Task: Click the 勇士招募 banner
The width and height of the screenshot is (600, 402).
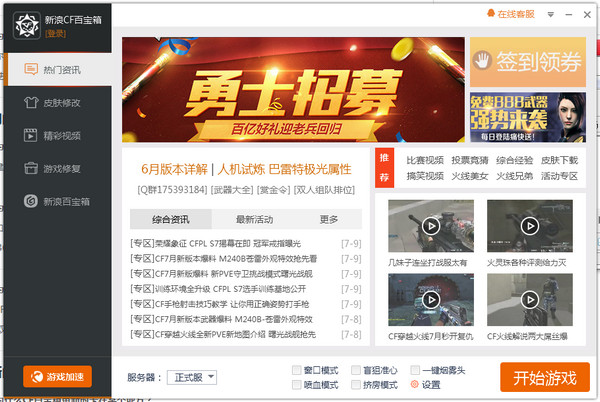Action: (x=293, y=90)
